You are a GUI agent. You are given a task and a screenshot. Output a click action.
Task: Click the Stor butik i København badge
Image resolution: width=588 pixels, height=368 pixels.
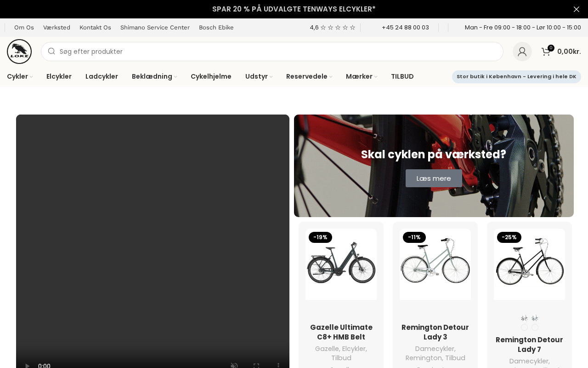tap(516, 77)
